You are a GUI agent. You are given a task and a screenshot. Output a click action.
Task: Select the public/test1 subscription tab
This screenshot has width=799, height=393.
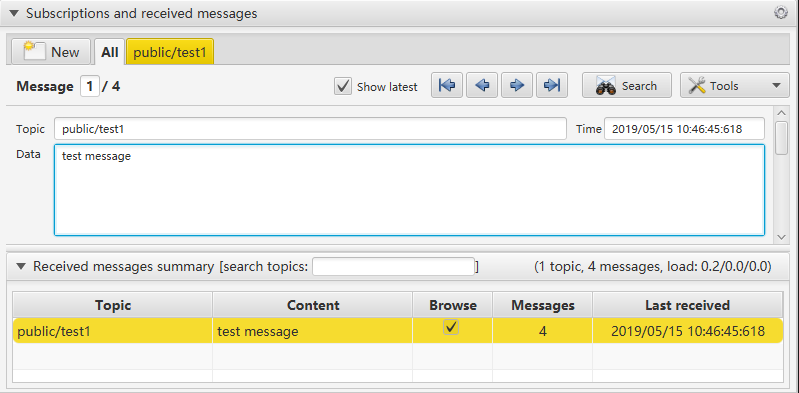coord(170,52)
